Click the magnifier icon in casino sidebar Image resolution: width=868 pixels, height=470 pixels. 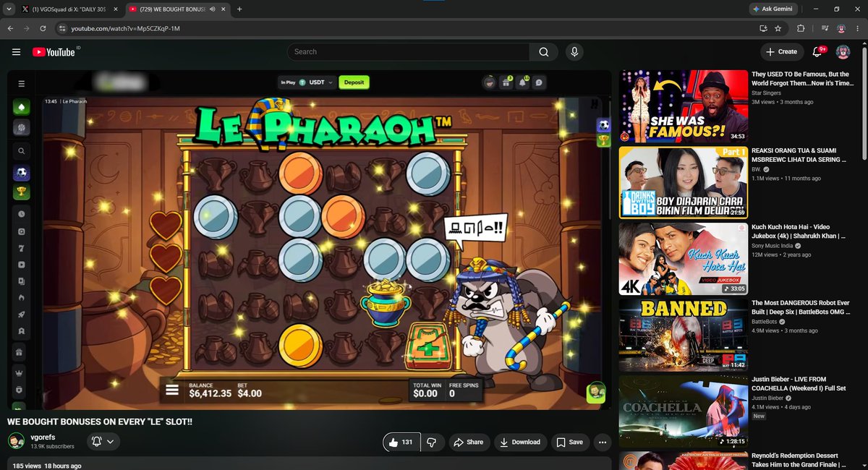pos(22,151)
